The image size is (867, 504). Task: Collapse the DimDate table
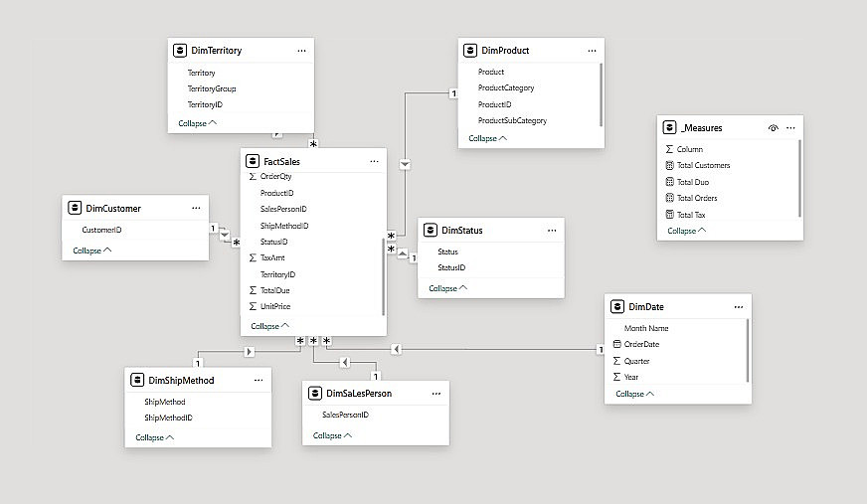pos(634,394)
